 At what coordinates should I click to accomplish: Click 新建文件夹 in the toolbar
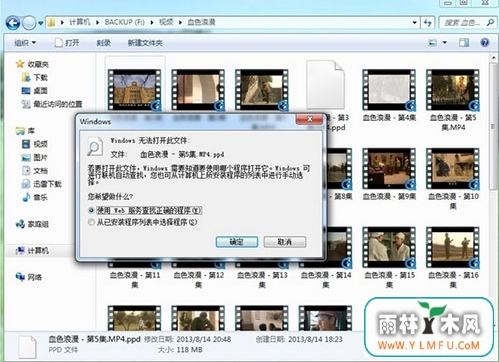[x=145, y=43]
